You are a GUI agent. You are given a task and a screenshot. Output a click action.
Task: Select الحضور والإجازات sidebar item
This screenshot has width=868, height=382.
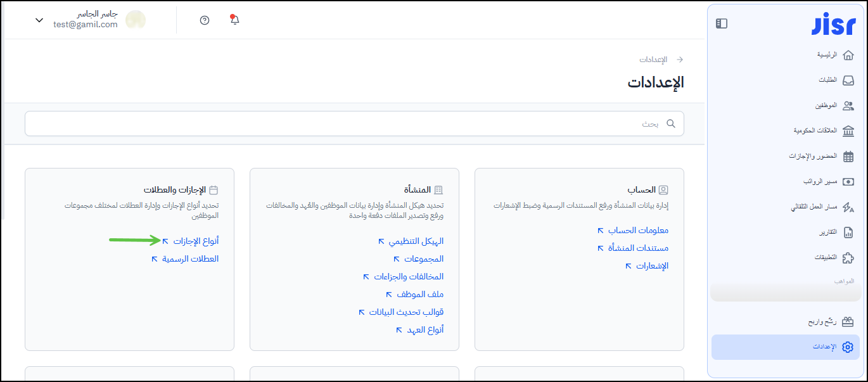[813, 156]
